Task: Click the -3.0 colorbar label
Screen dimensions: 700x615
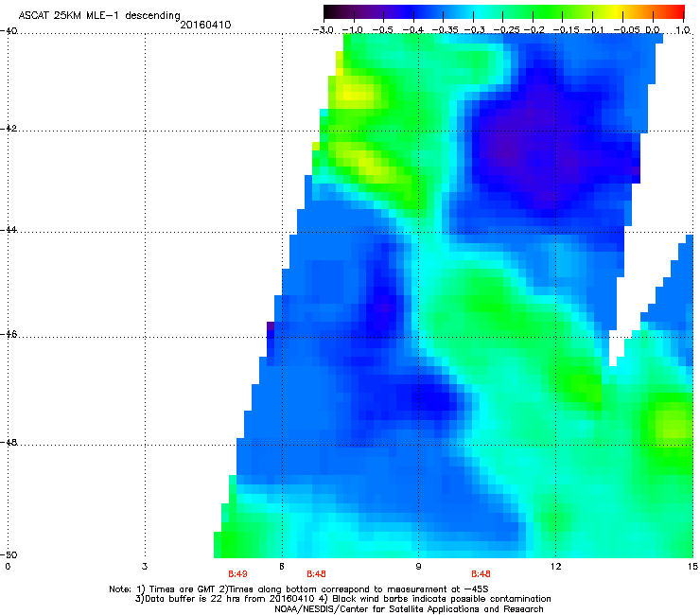Action: 323,30
